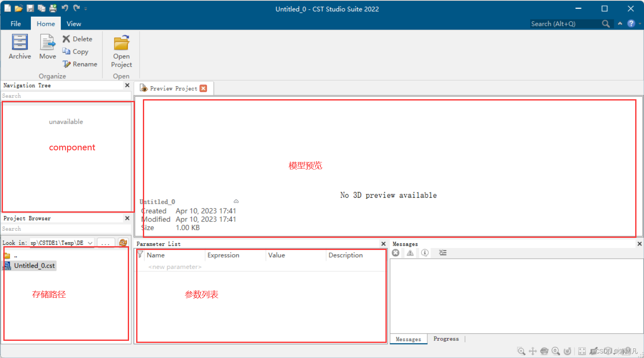The height and width of the screenshot is (358, 644).
Task: Click the Archive button
Action: tap(20, 47)
